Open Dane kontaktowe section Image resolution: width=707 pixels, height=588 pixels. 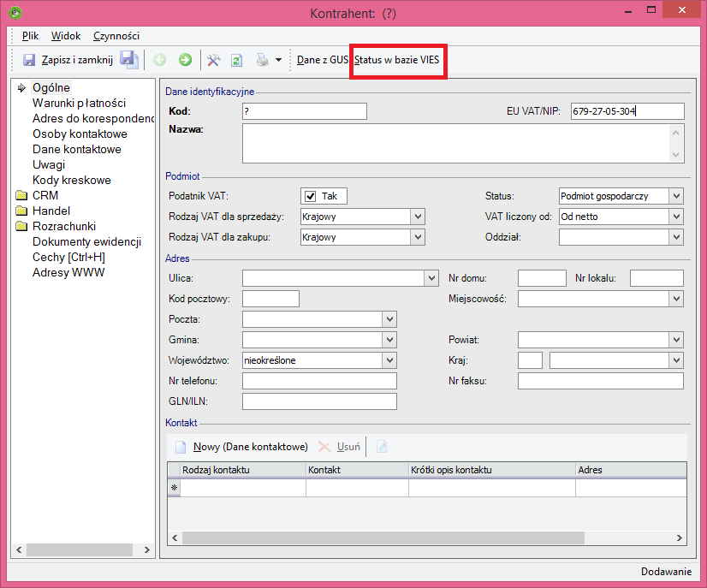pyautogui.click(x=77, y=149)
